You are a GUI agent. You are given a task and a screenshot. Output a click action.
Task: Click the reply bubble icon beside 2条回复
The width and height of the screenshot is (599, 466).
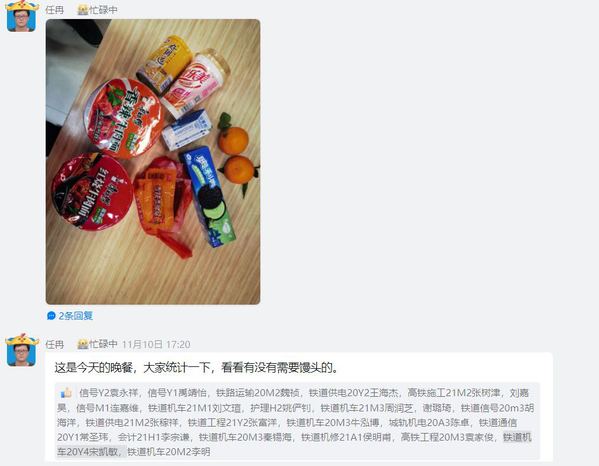point(51,316)
